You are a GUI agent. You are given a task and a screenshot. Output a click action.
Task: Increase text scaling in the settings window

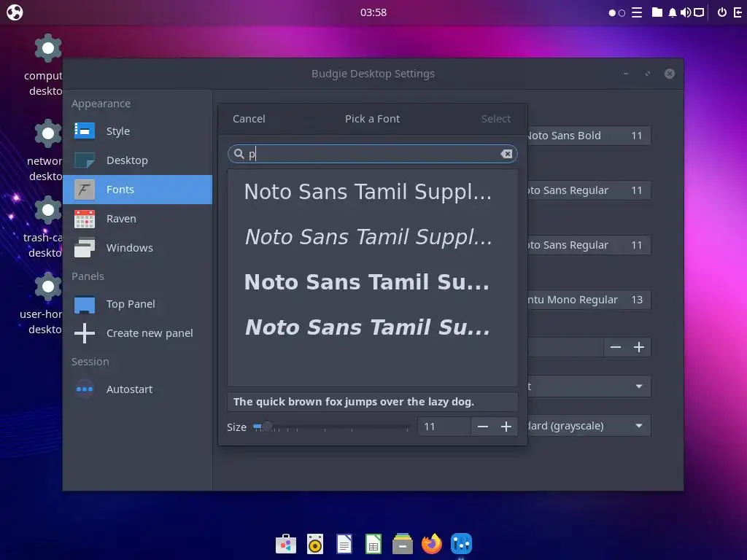[639, 348]
